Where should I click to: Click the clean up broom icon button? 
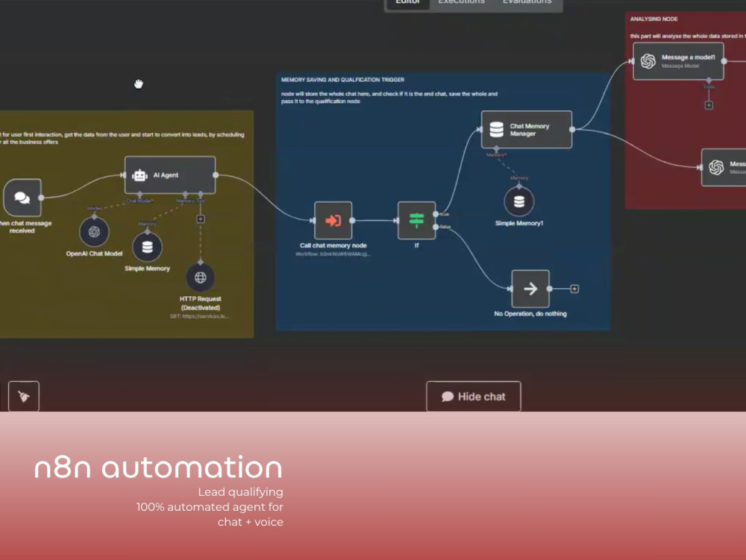click(x=24, y=396)
